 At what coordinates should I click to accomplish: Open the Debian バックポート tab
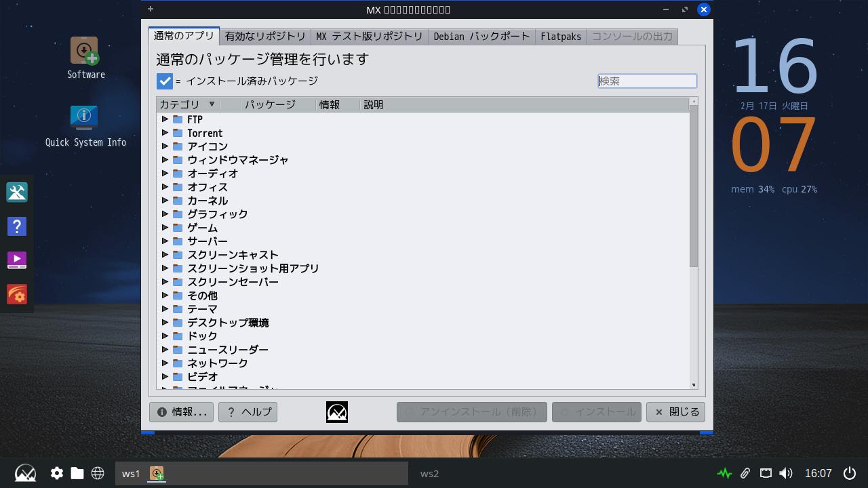[481, 37]
